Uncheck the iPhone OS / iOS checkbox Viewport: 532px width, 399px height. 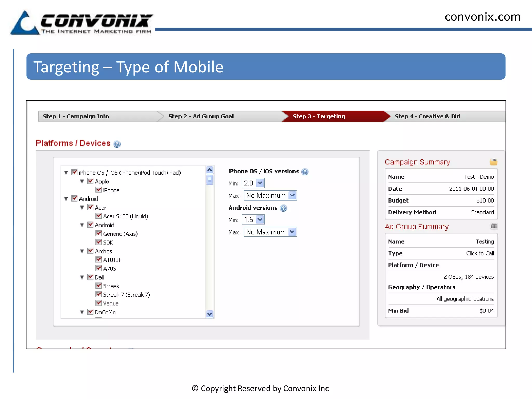pyautogui.click(x=75, y=172)
